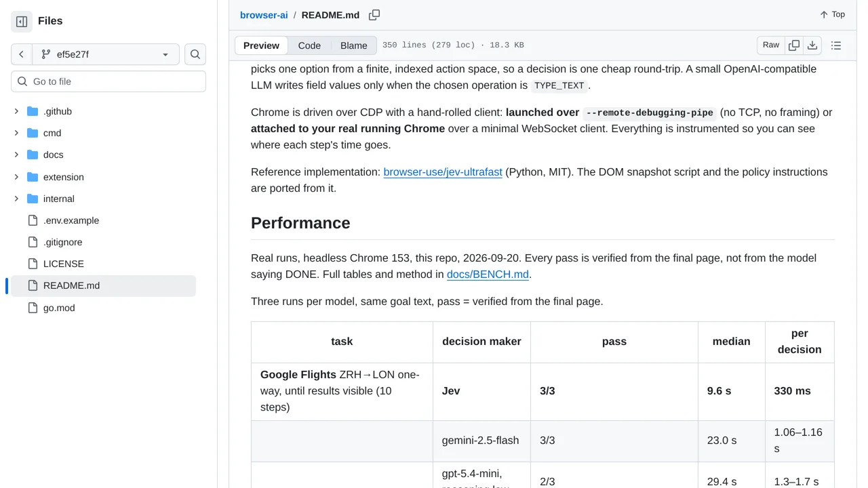Expand the internal folder chevron

click(x=16, y=199)
